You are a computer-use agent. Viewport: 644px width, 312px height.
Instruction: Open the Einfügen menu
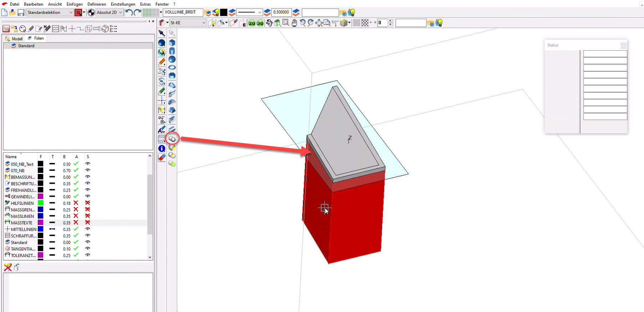tap(75, 4)
